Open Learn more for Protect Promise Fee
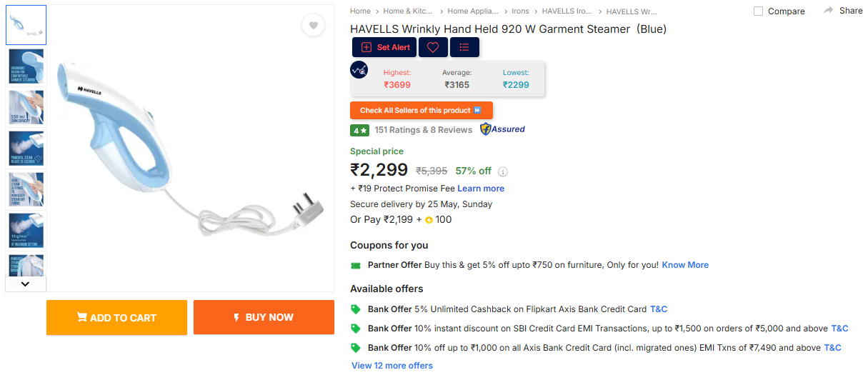Screen dimensions: 868x375 click(481, 189)
